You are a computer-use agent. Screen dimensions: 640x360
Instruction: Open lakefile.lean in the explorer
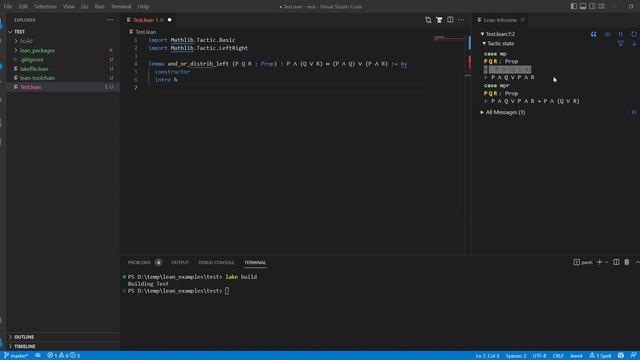click(34, 69)
